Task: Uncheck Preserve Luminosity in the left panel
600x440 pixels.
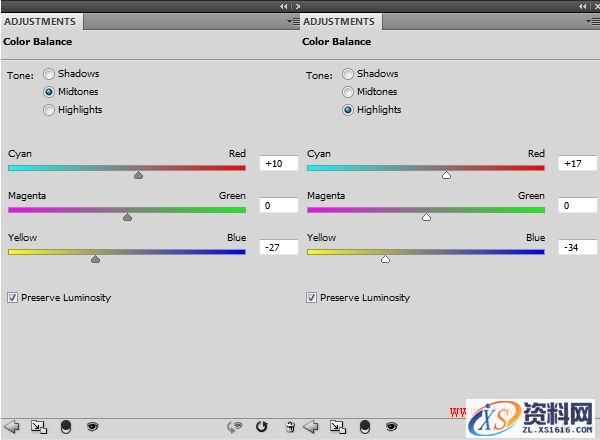Action: pos(12,297)
